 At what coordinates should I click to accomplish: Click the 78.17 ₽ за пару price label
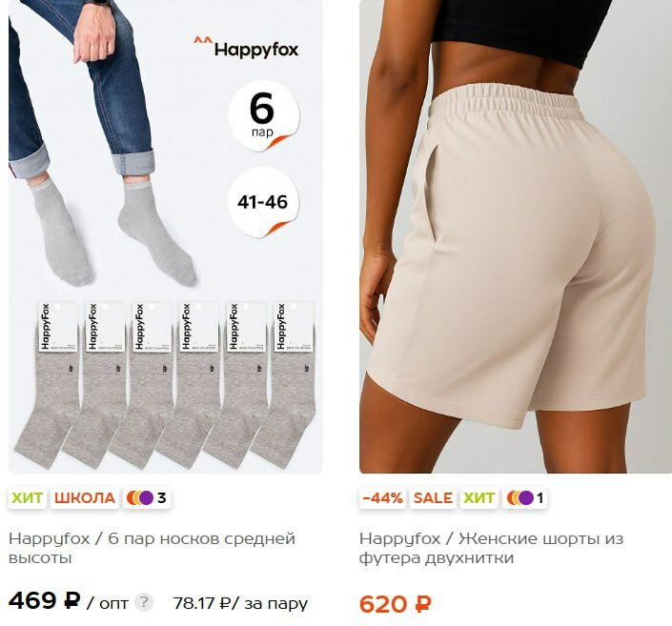click(240, 603)
